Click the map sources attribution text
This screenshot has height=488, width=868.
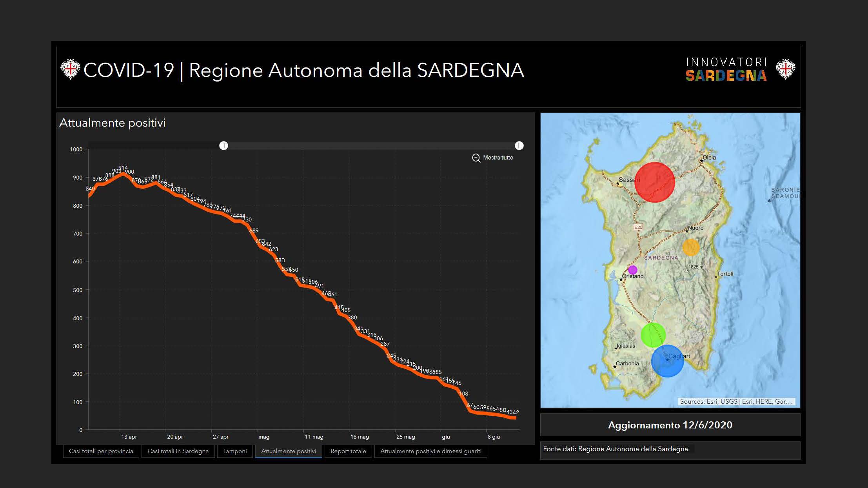(x=736, y=401)
